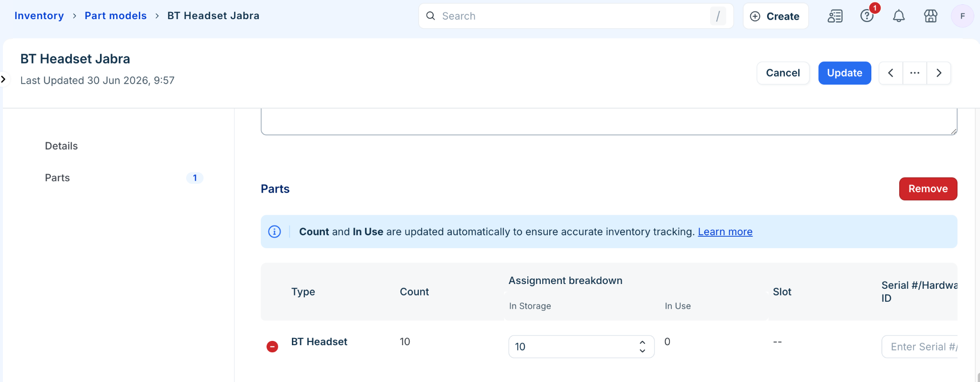Click the Slot column header

(782, 292)
